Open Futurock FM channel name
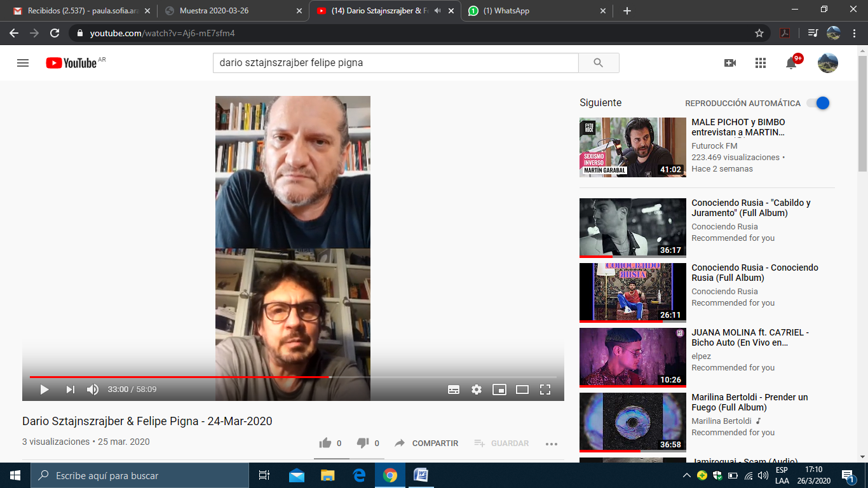This screenshot has height=488, width=868. (714, 146)
